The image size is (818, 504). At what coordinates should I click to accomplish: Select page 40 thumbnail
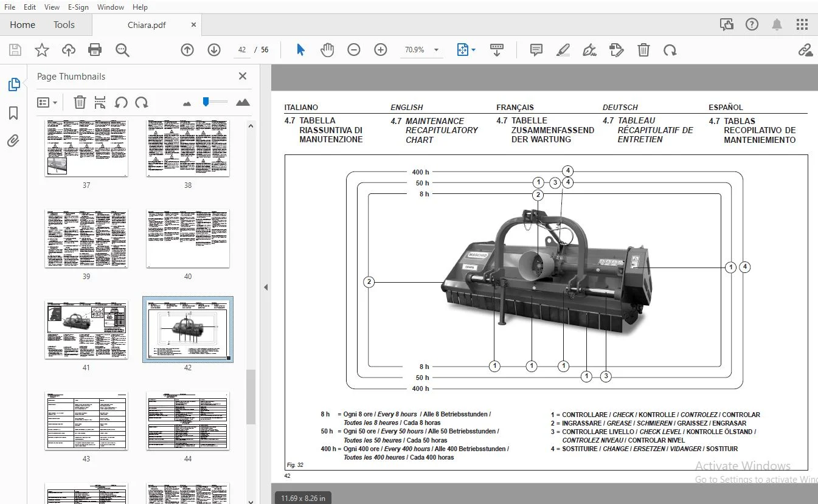(188, 239)
